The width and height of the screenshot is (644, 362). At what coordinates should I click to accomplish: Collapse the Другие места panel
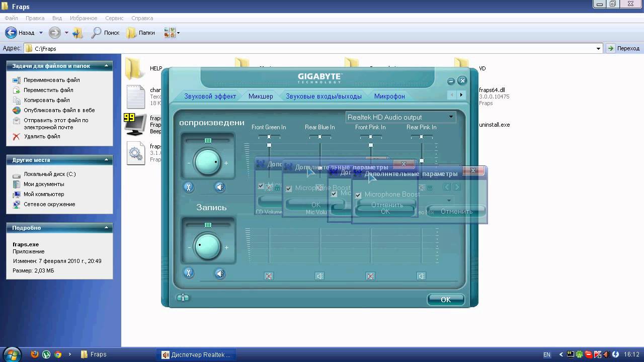tap(106, 160)
